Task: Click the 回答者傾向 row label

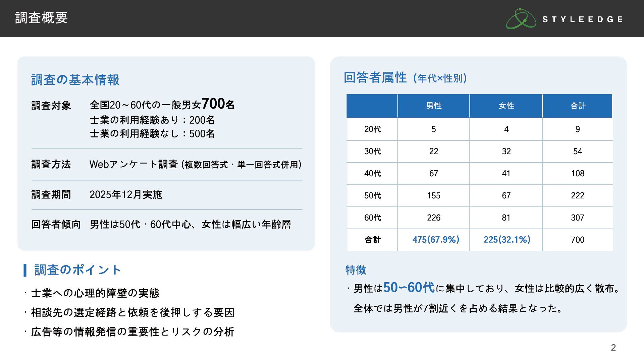Action: (56, 224)
